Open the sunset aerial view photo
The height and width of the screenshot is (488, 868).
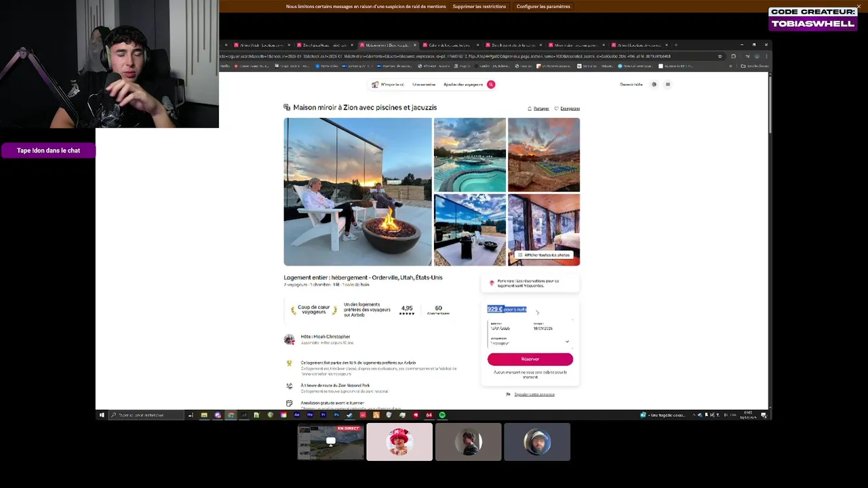544,155
